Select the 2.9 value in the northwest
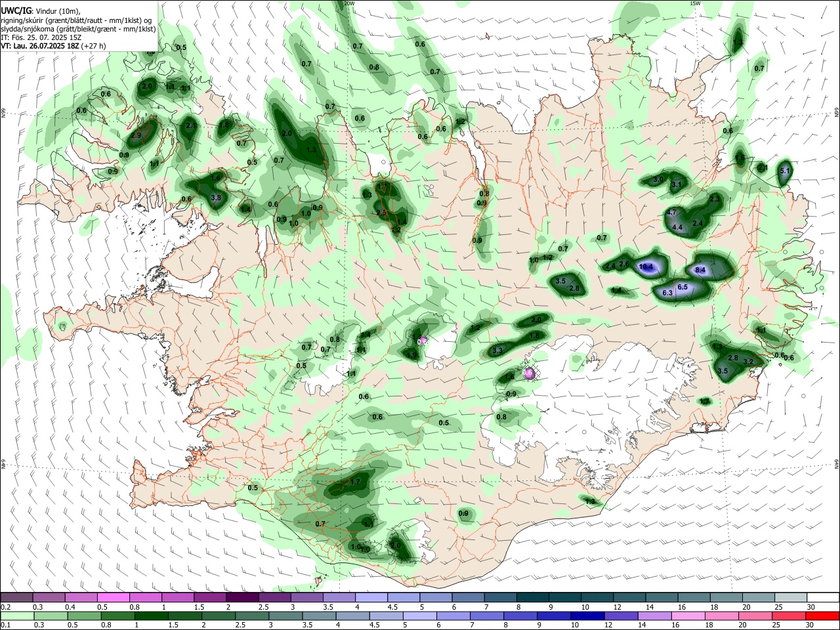This screenshot has width=840, height=630. click(x=136, y=135)
